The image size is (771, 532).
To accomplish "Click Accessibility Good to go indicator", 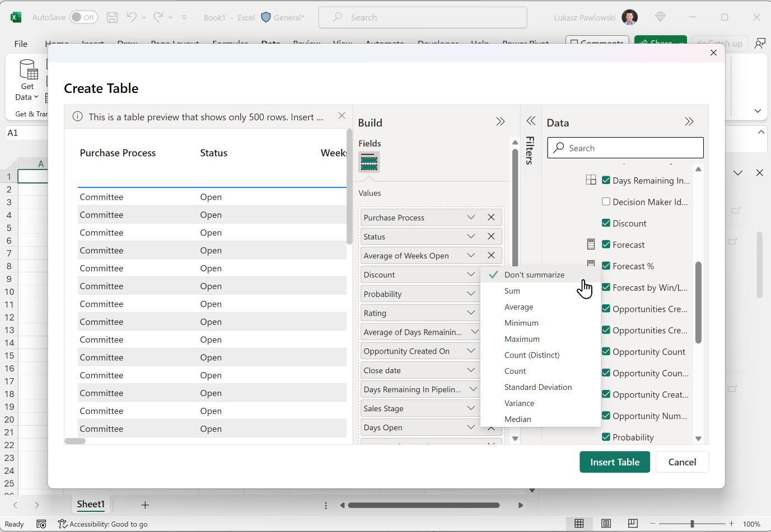I will (x=103, y=524).
